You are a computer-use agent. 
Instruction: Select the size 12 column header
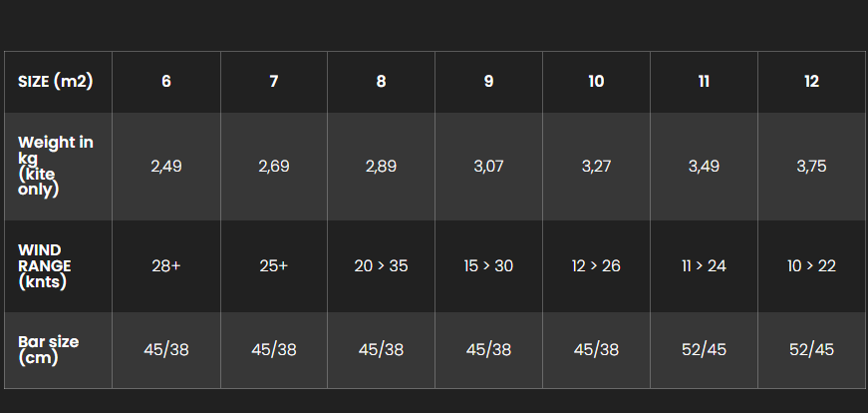811,82
